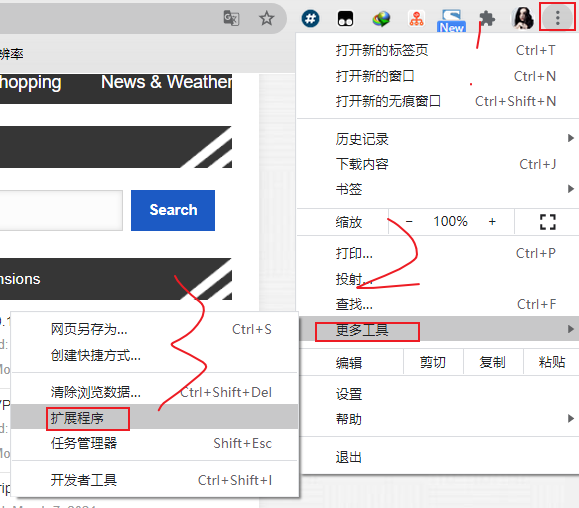Select 打开新的窗口 menu item
This screenshot has width=579, height=508.
[x=437, y=76]
